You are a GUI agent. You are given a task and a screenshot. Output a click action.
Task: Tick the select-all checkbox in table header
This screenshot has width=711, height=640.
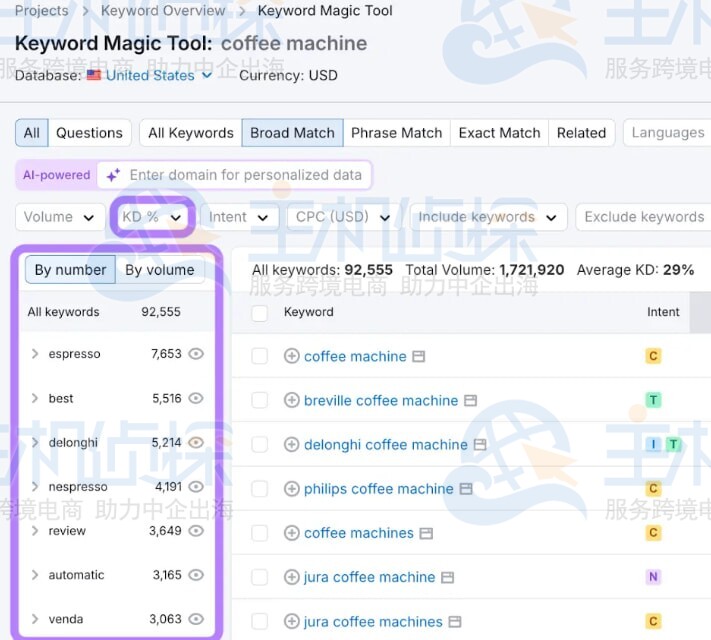260,313
